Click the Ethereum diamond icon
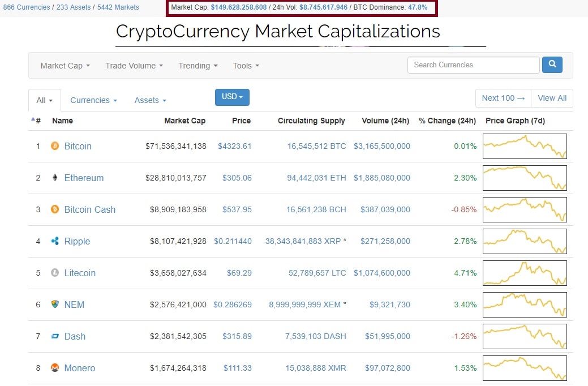 55,178
